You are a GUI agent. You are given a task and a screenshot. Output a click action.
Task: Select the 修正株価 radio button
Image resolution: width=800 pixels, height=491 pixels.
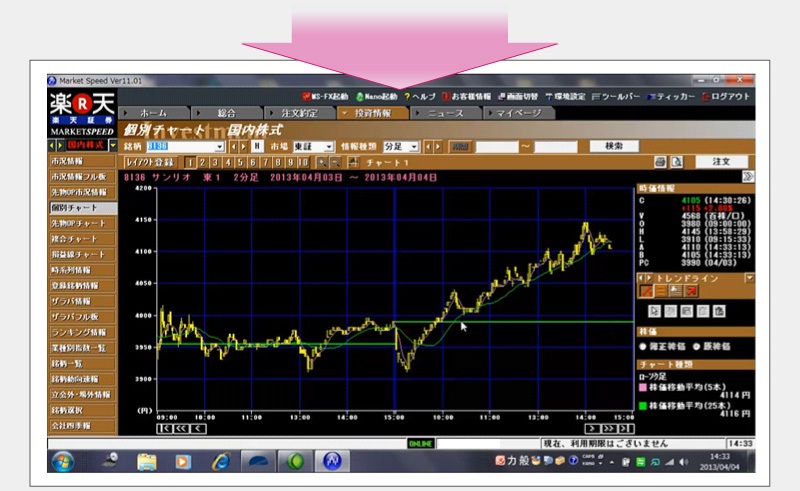point(643,347)
